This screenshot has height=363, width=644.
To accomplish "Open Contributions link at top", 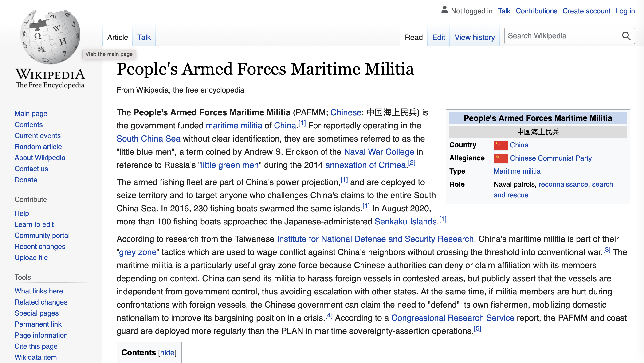I will pyautogui.click(x=536, y=11).
